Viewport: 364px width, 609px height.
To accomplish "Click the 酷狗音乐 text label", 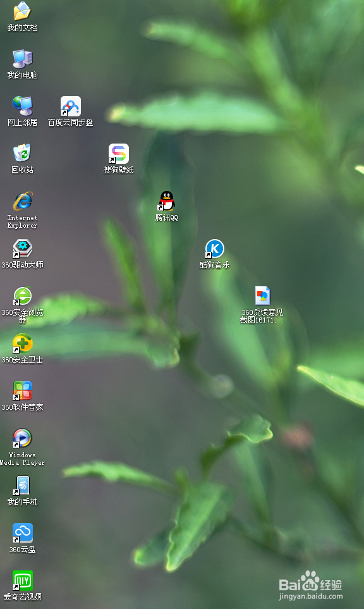I will point(215,265).
